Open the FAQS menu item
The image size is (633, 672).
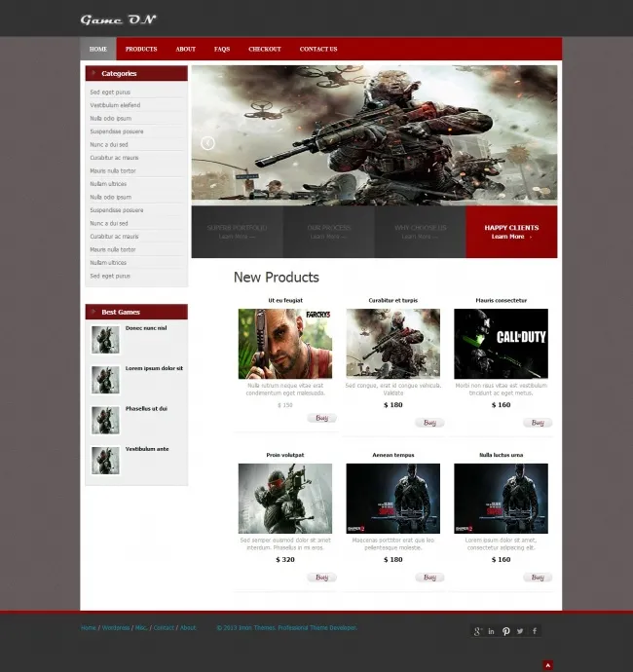[x=222, y=49]
